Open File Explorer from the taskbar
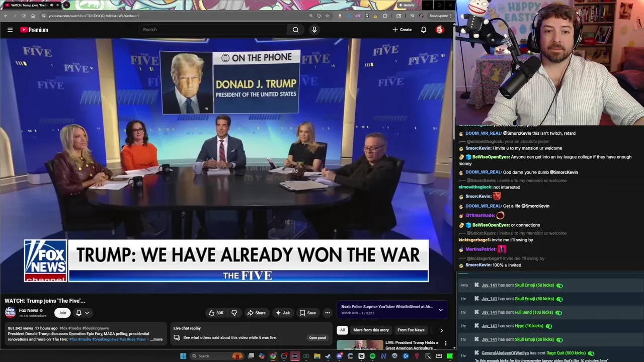 coord(317,356)
